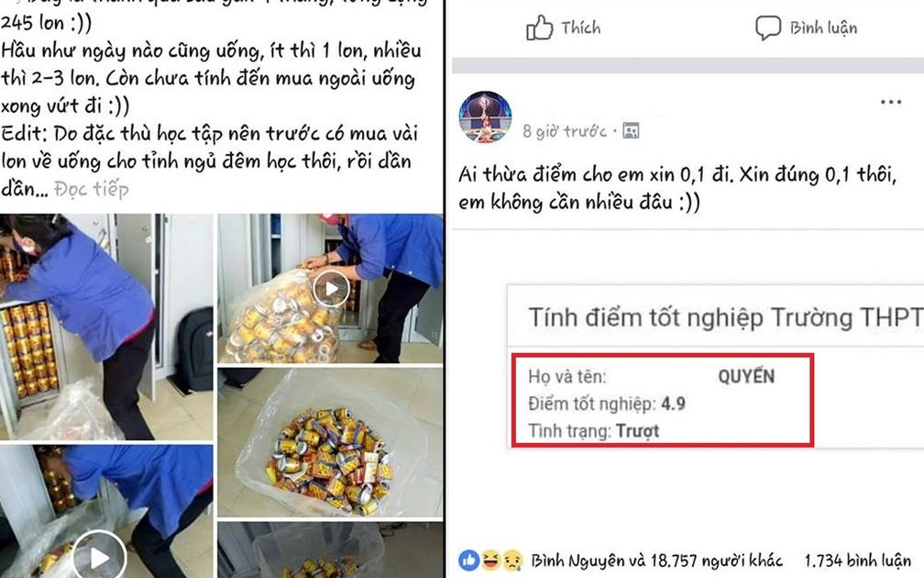Open the bottom-right partially visible photo
The width and height of the screenshot is (924, 578).
tap(330, 550)
